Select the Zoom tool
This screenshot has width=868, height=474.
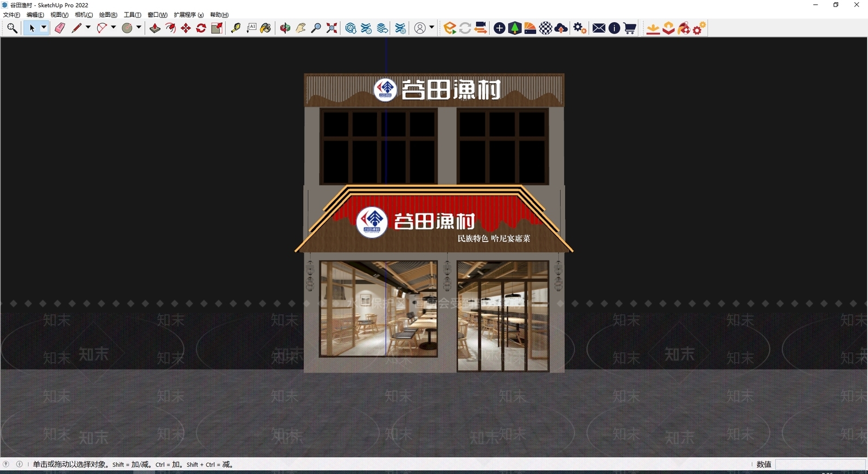click(x=316, y=28)
